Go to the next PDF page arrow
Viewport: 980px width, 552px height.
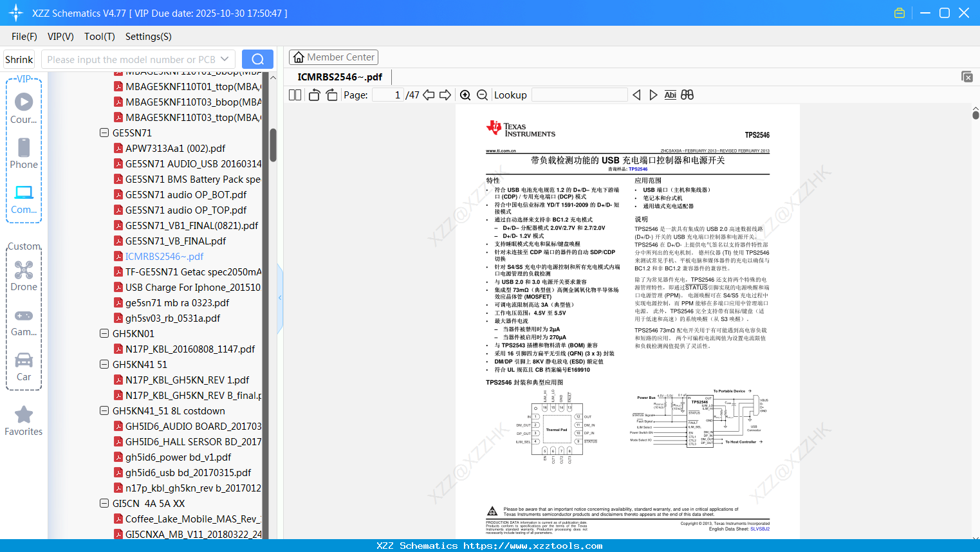pos(445,95)
